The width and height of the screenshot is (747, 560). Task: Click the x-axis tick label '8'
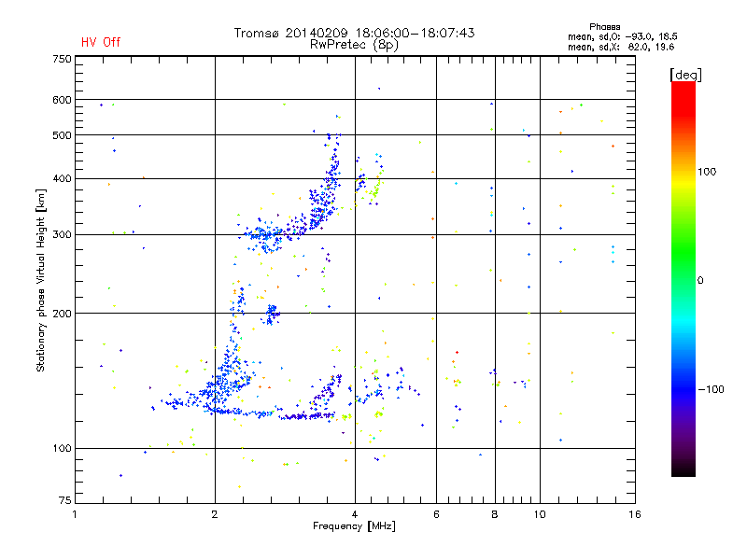495,514
